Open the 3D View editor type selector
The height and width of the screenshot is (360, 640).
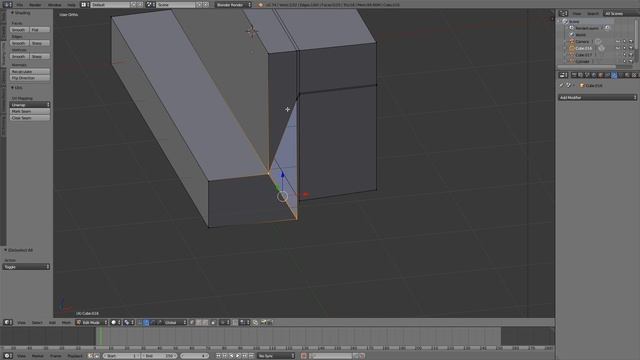[x=7, y=322]
